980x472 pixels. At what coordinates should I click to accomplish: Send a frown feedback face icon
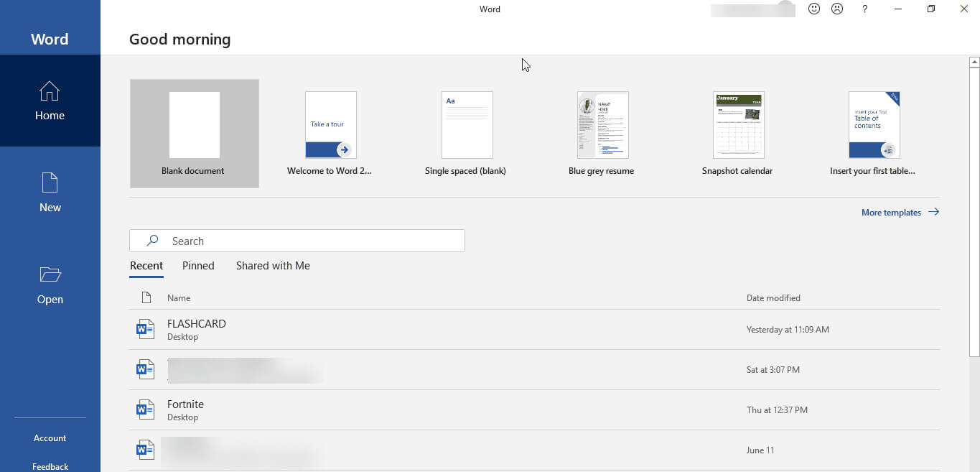pos(837,9)
